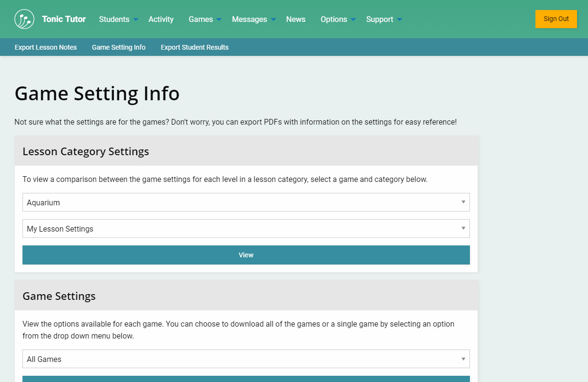This screenshot has width=588, height=382.
Task: Open the All Games dropdown
Action: (x=246, y=359)
